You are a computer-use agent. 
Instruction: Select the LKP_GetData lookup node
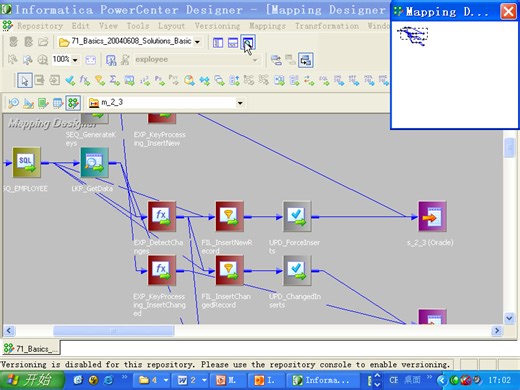(95, 163)
